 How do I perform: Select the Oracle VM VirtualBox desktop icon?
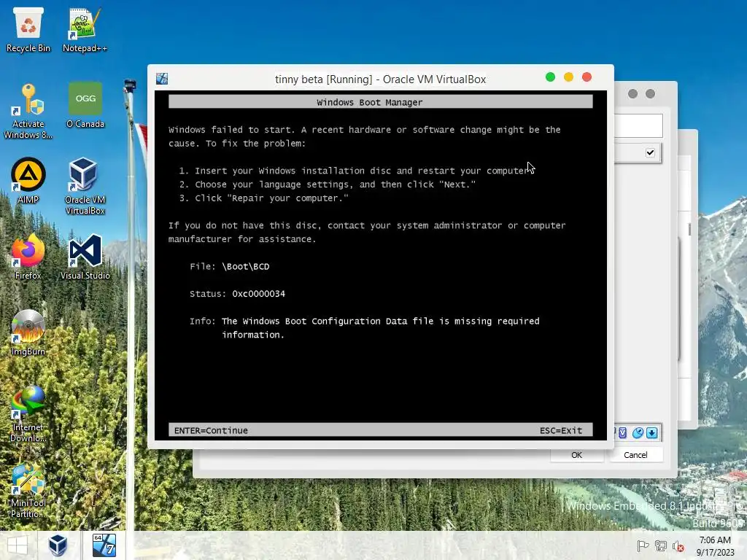point(85,186)
